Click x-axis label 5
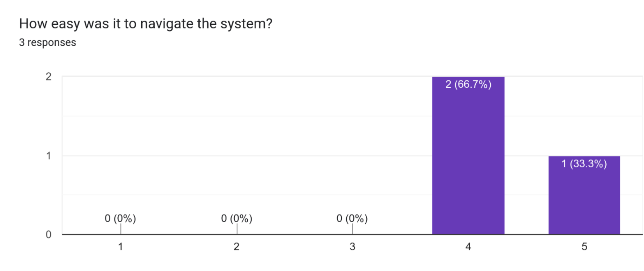The image size is (644, 271). point(584,247)
